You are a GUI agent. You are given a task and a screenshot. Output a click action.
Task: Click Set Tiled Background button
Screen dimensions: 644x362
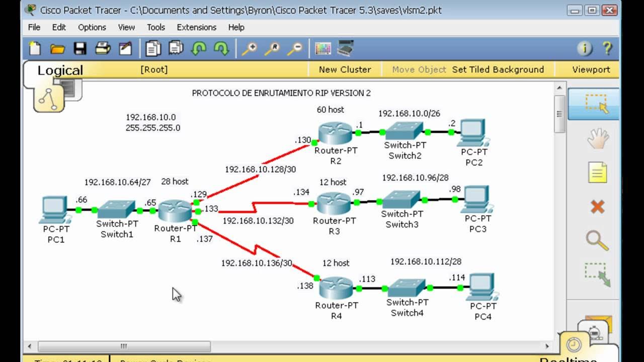coord(498,69)
